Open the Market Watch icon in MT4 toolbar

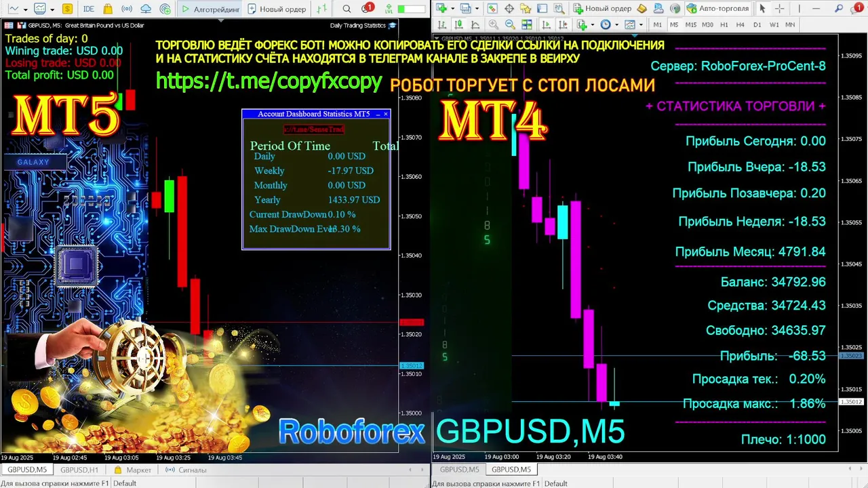pyautogui.click(x=492, y=9)
